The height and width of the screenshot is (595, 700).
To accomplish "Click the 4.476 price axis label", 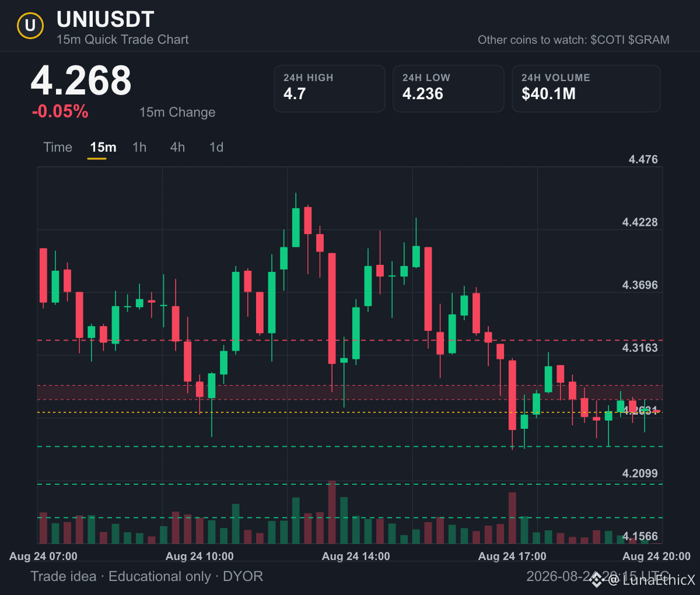I will click(x=643, y=160).
